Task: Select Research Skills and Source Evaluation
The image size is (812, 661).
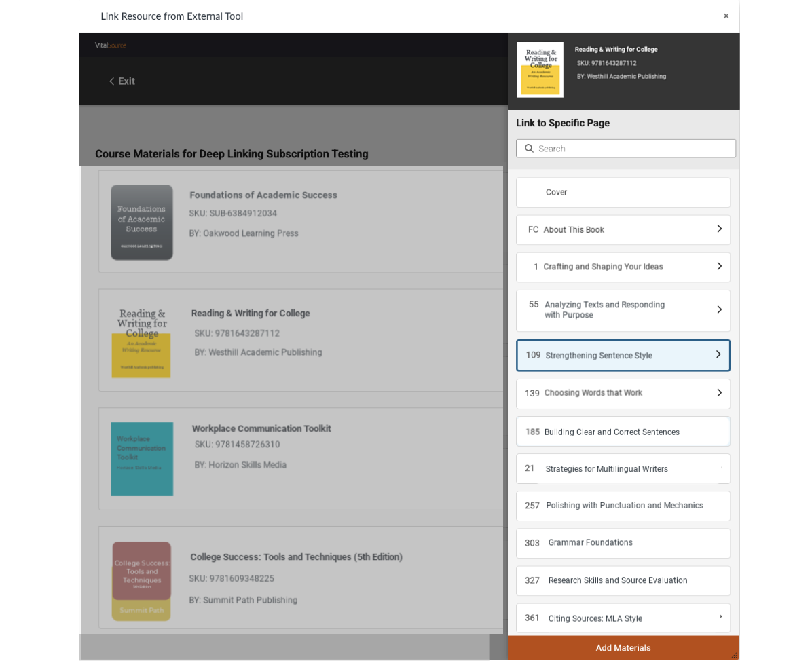Action: [623, 581]
